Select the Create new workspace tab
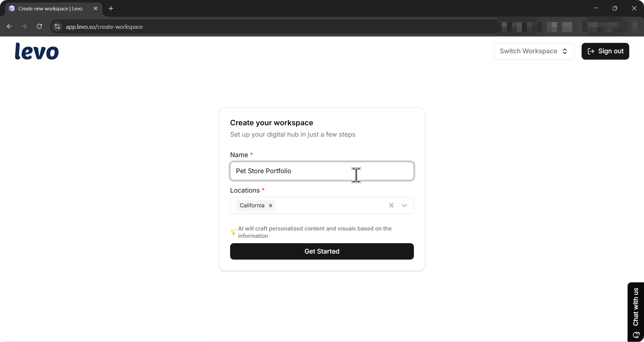Image resolution: width=644 pixels, height=342 pixels. click(50, 8)
